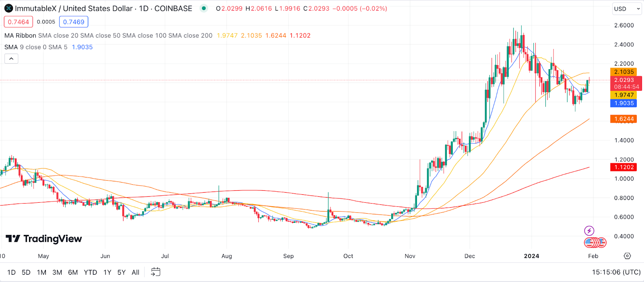644x282 pixels.
Task: Select the All time range
Action: (x=136, y=272)
